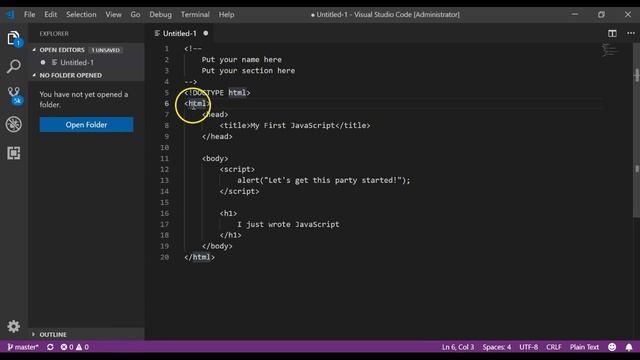Select language mode Plain Text
Image resolution: width=640 pixels, height=360 pixels.
click(x=584, y=347)
